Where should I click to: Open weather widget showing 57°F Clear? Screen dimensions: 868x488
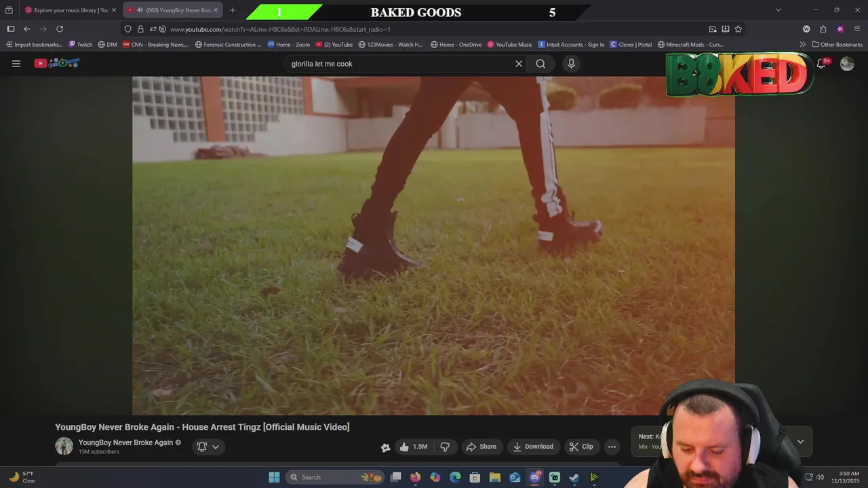click(22, 477)
